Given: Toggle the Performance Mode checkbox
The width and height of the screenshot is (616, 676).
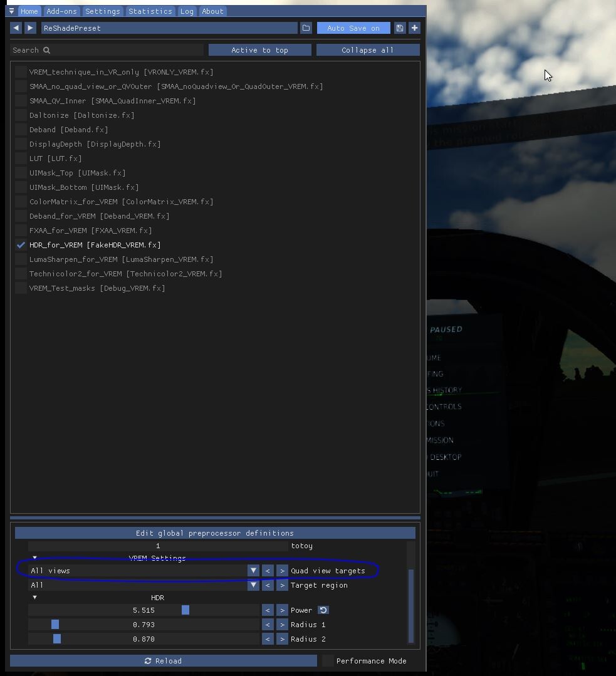Looking at the screenshot, I should (328, 660).
